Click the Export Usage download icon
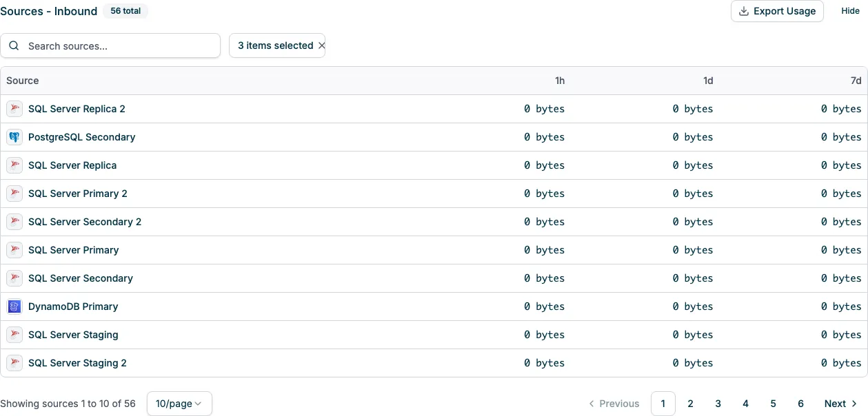 744,11
